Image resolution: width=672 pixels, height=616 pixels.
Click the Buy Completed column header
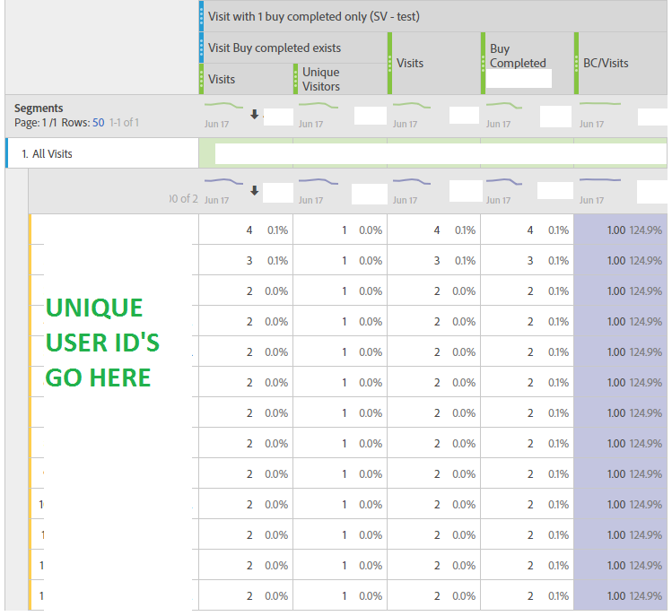[x=518, y=56]
